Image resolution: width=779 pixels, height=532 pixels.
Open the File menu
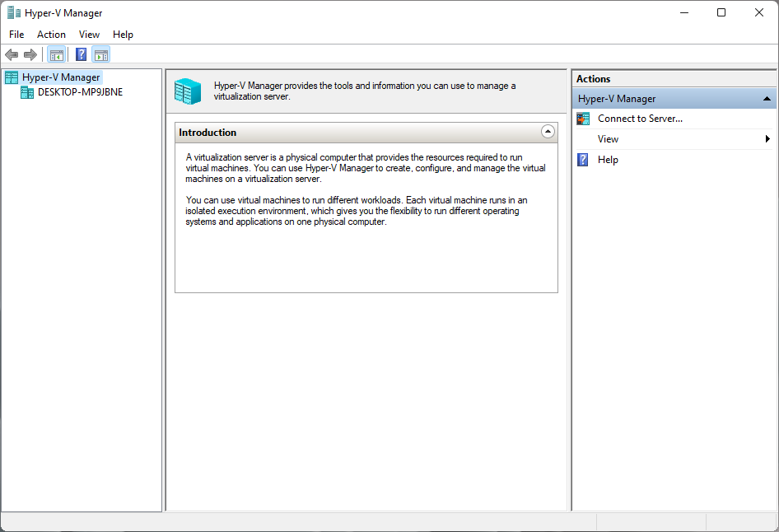coord(16,35)
